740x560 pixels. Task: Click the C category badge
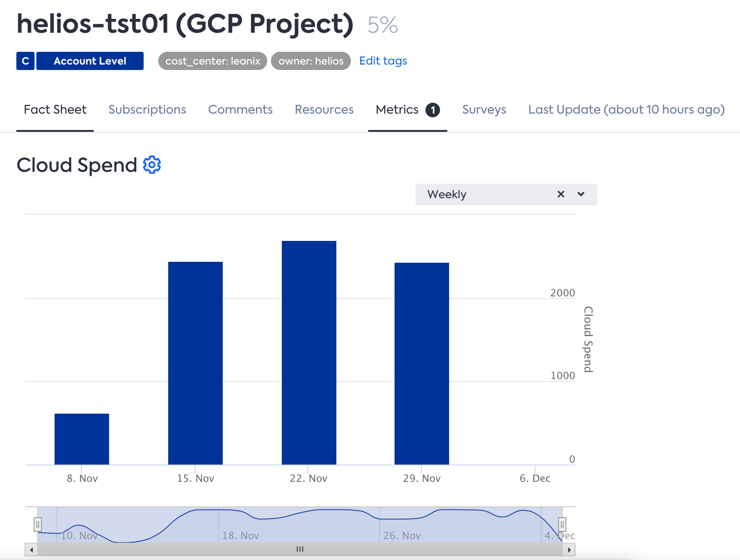click(25, 61)
